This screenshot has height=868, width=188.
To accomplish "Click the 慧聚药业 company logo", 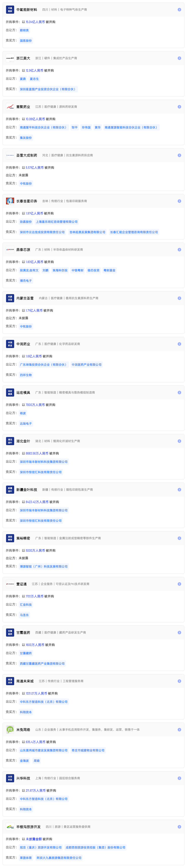I will pos(10,107).
